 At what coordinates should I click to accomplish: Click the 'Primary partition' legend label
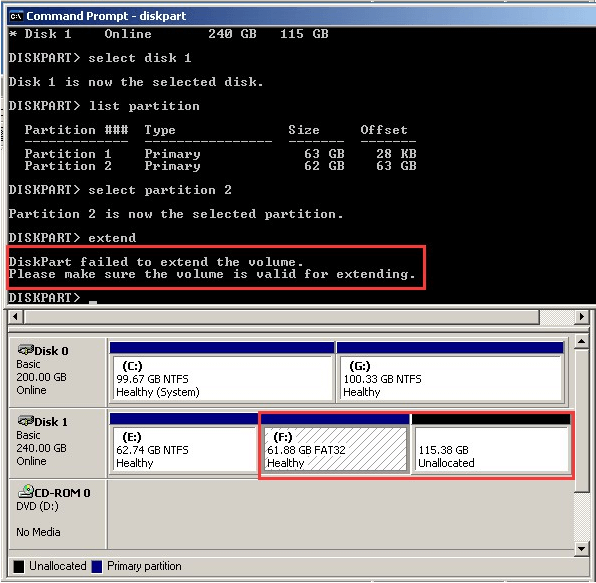pyautogui.click(x=144, y=566)
